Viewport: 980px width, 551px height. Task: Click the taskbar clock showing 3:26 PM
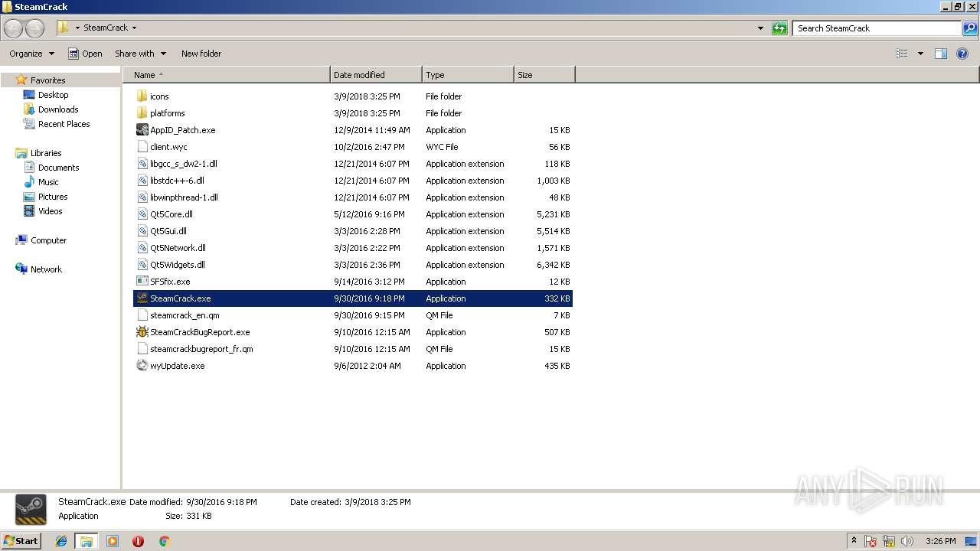pyautogui.click(x=940, y=541)
